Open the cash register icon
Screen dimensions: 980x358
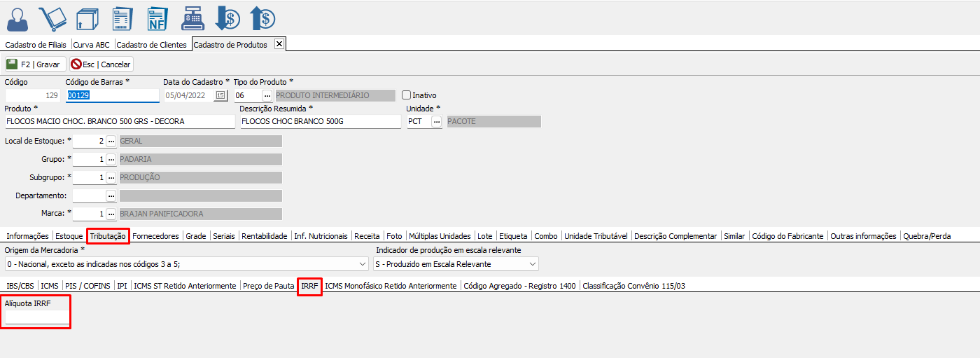click(x=192, y=18)
